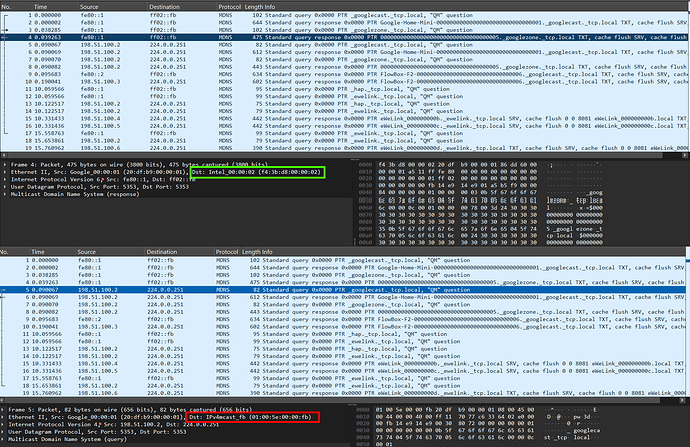This screenshot has height=447, width=690.
Task: Expand Internet Protocol Version 4 tree node
Action: [x=3, y=425]
